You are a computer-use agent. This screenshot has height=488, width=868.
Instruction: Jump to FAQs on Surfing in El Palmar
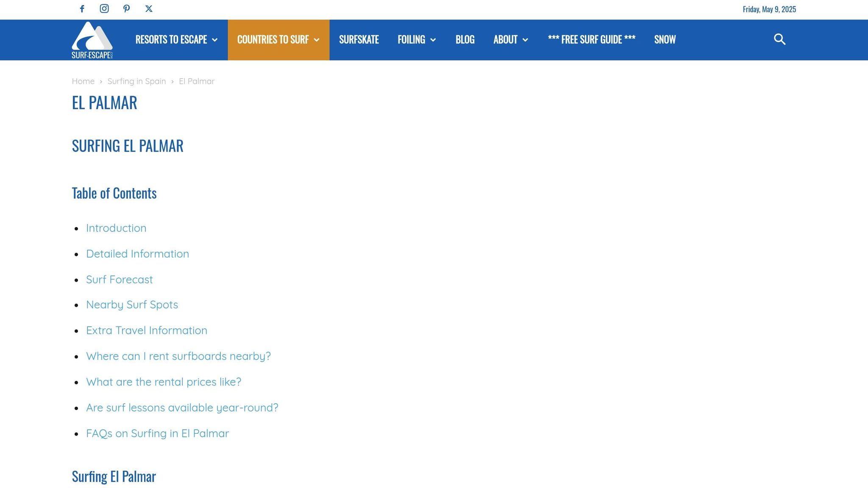pos(157,433)
